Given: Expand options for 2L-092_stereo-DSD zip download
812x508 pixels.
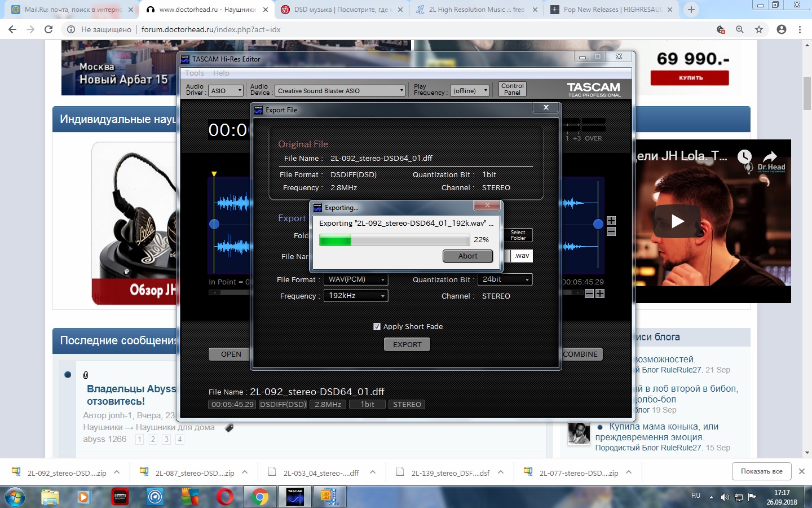Looking at the screenshot, I should [117, 472].
